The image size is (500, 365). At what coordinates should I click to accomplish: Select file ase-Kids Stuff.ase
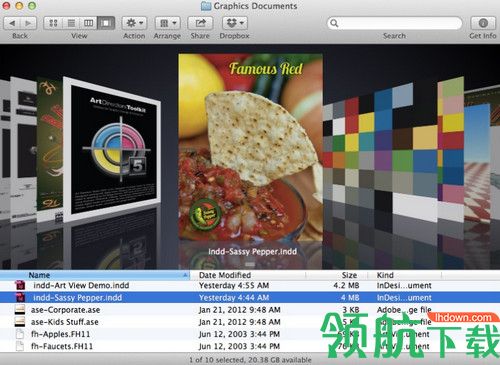250,322
